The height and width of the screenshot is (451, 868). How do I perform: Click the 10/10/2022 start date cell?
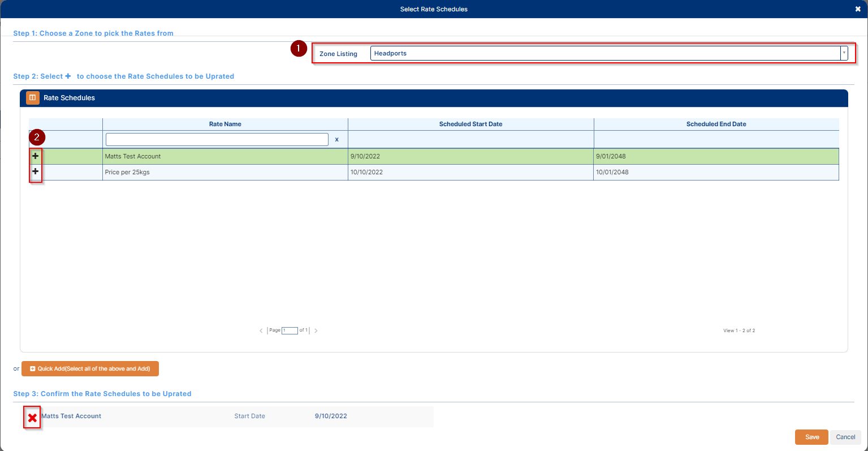click(x=470, y=172)
